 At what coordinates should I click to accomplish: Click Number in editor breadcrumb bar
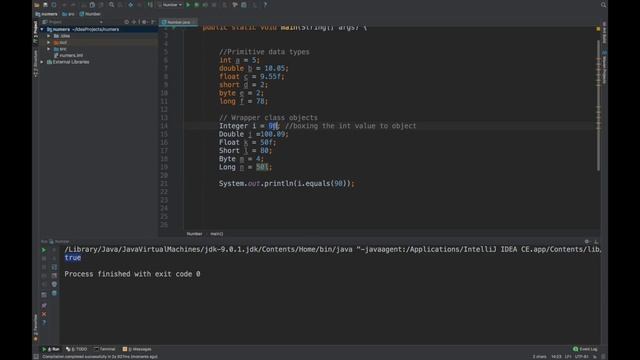[x=194, y=234]
